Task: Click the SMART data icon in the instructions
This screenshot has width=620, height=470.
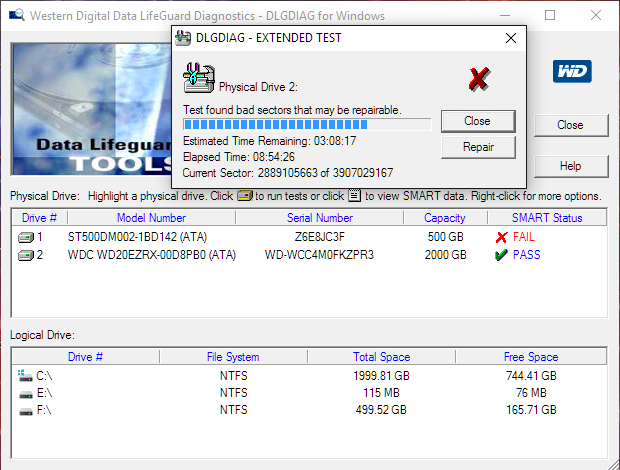Action: [x=355, y=196]
